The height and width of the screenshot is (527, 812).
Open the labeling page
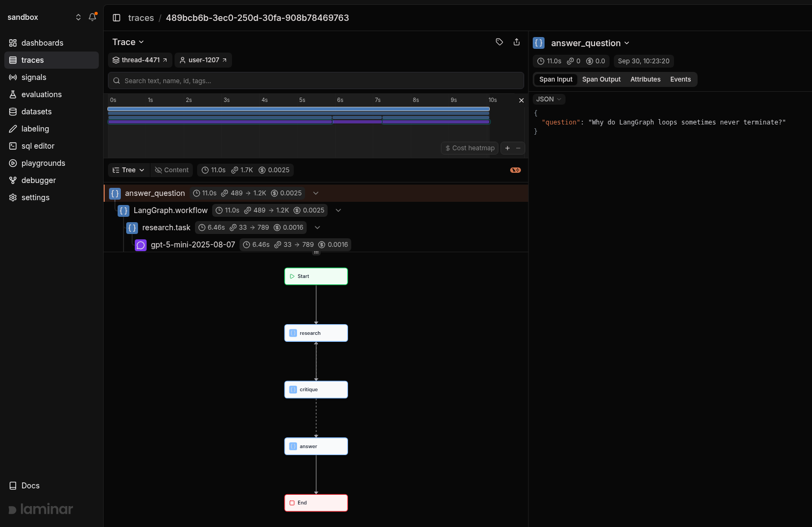(52, 129)
